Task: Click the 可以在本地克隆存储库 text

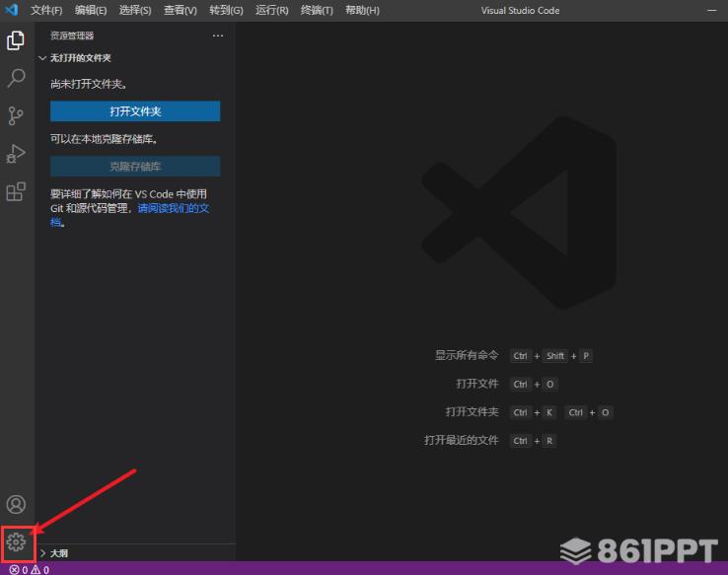Action: point(104,139)
